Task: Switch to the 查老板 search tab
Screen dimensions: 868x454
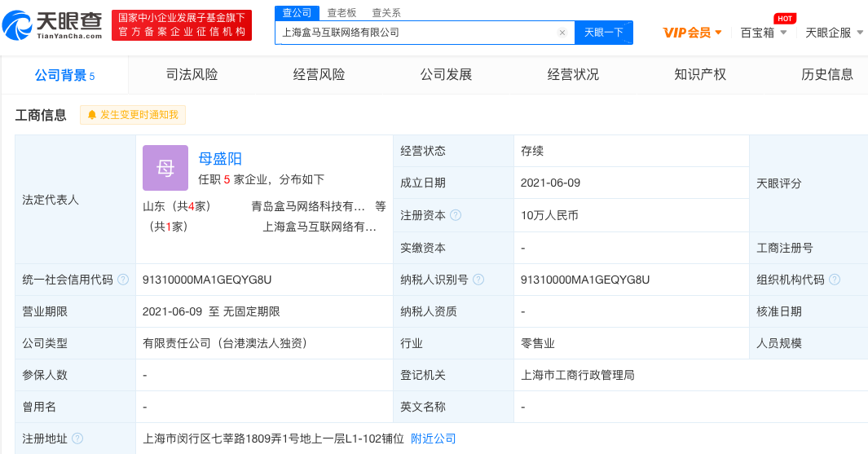Action: (341, 13)
